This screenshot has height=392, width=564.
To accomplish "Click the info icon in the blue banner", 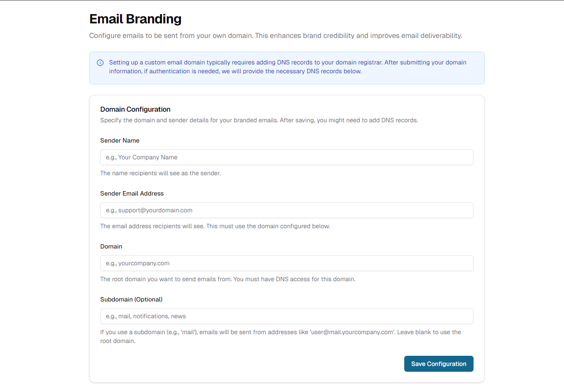I will (100, 63).
